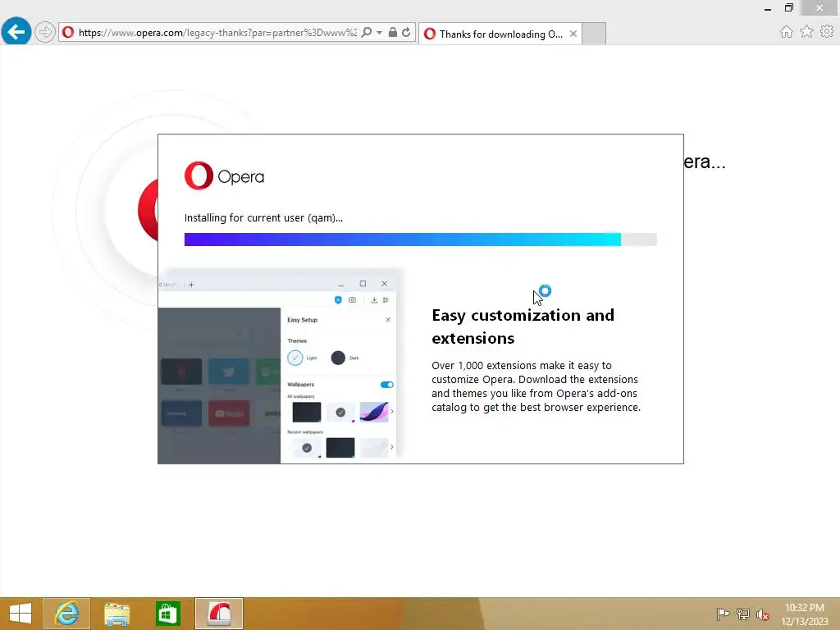Select the 'Thanks for downloading O...' tab
This screenshot has width=840, height=630.
pyautogui.click(x=500, y=34)
